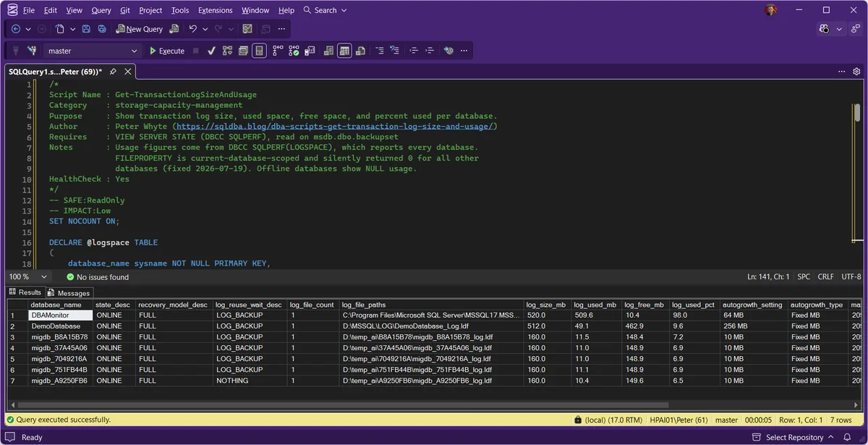The height and width of the screenshot is (445, 868).
Task: Toggle Include Live Query Statistics icon
Action: pos(294,51)
